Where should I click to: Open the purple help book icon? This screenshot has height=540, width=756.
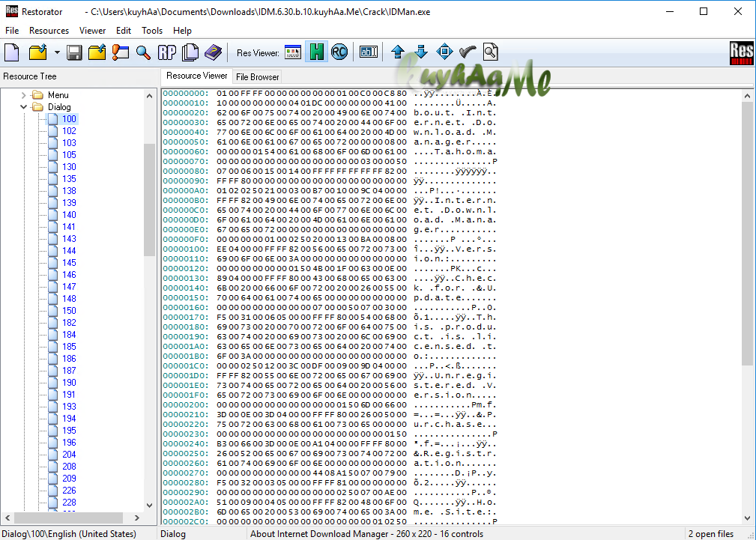click(213, 52)
